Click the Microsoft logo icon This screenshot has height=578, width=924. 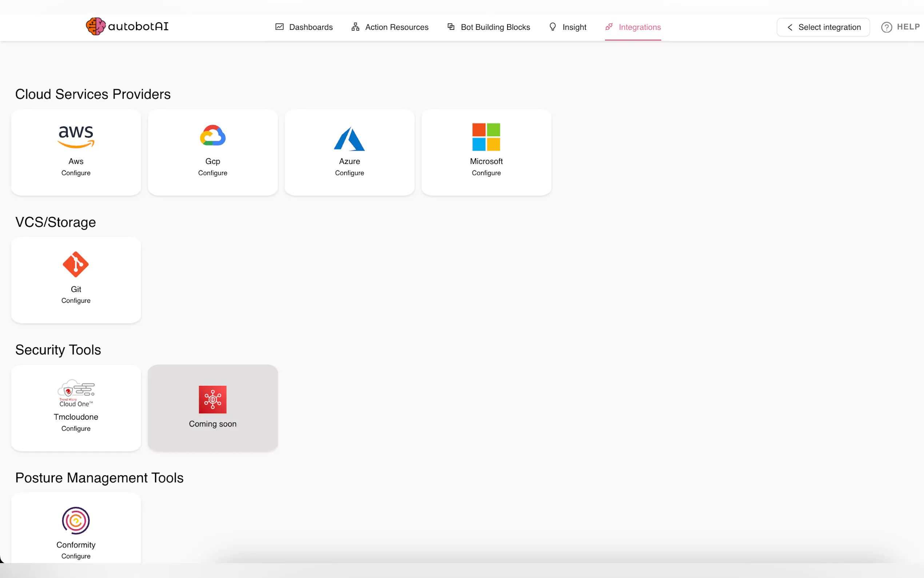[x=486, y=137]
